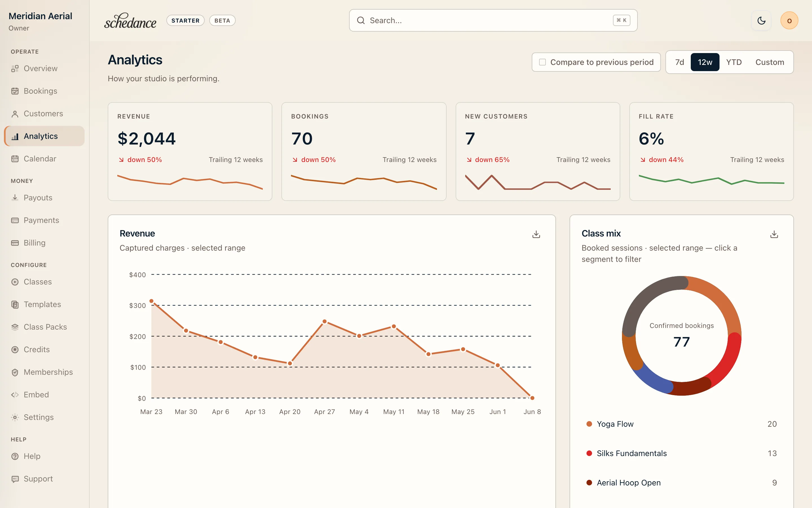Click the Yoga Flow count 20
The image size is (812, 508).
[772, 424]
